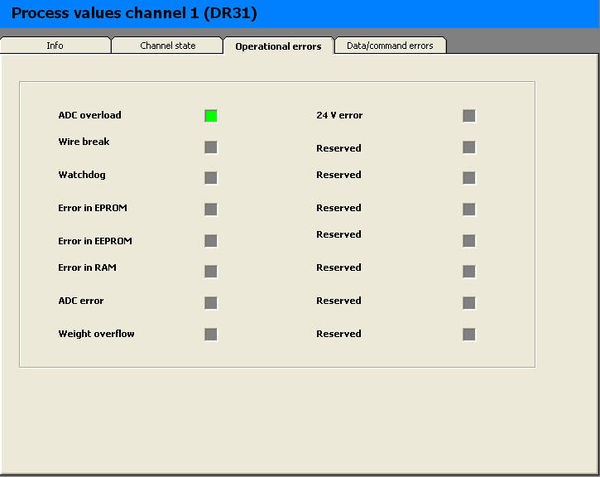Open the Channel state tab
The image size is (600, 477).
tap(167, 46)
